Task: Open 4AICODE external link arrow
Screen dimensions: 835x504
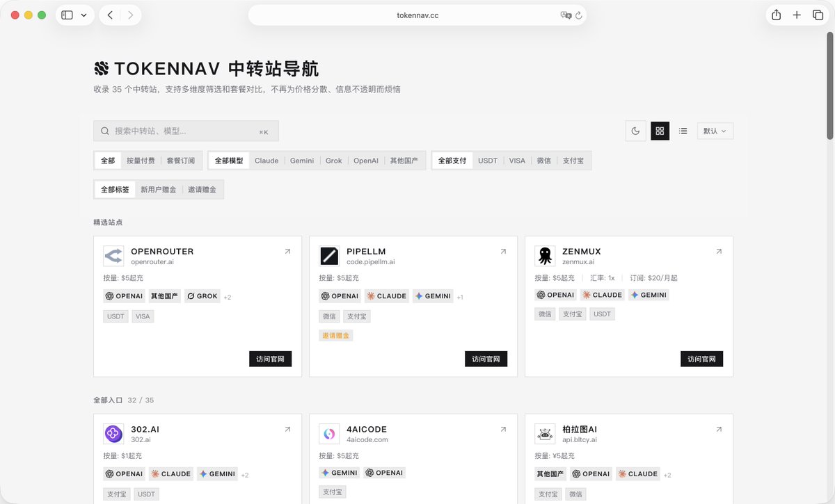Action: pos(503,430)
